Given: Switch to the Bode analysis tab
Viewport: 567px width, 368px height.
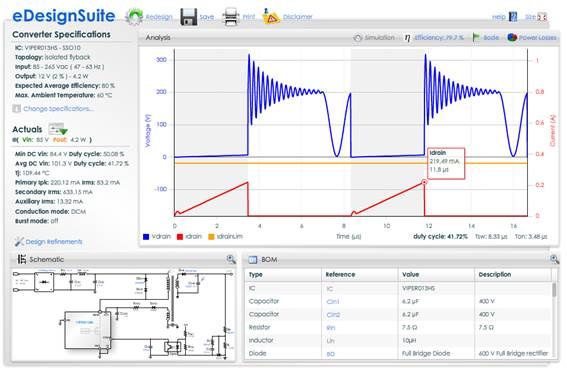Looking at the screenshot, I should tap(486, 38).
